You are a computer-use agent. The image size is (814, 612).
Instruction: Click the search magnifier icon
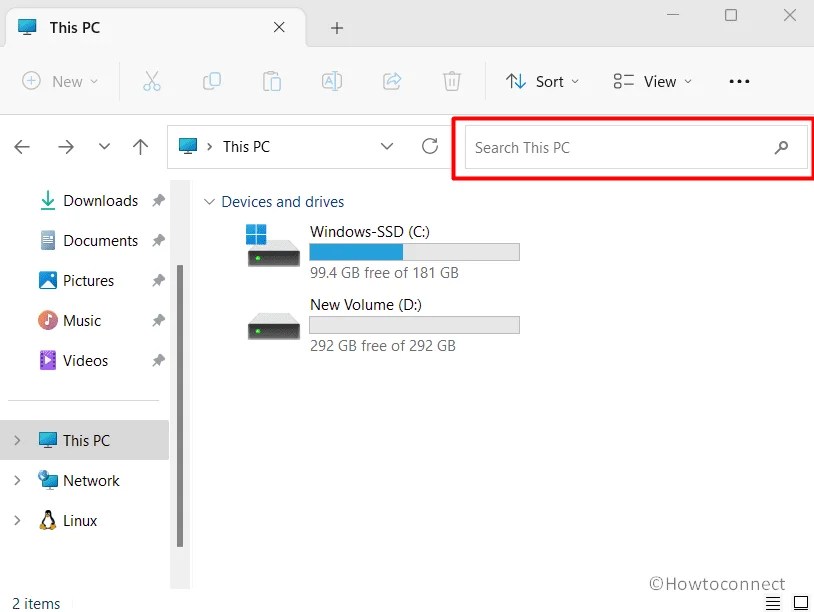782,147
